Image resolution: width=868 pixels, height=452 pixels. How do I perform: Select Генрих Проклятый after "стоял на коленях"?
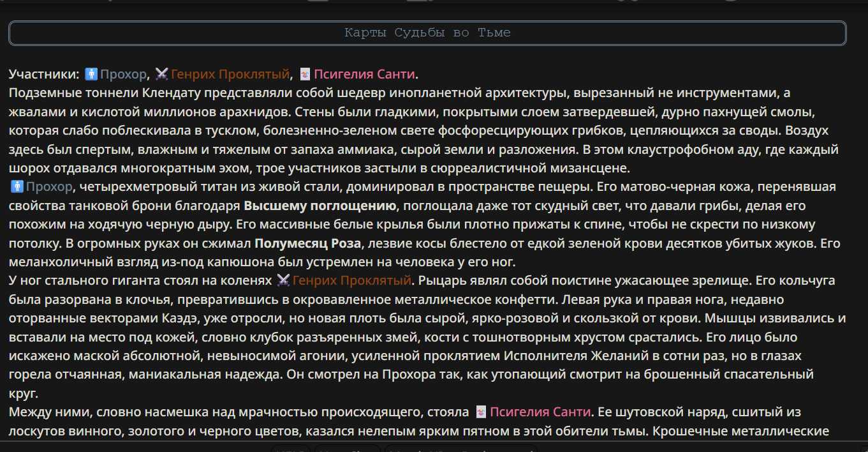click(x=352, y=280)
